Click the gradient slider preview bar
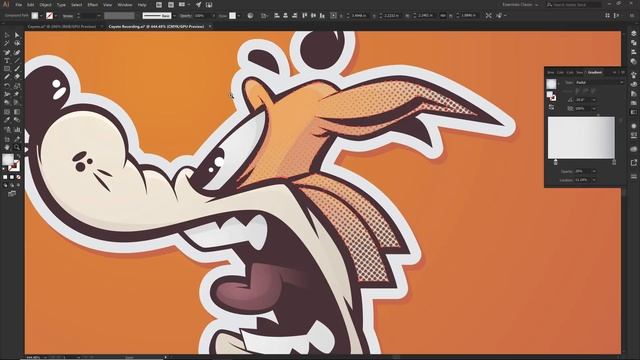Image resolution: width=640 pixels, height=360 pixels. tap(581, 138)
